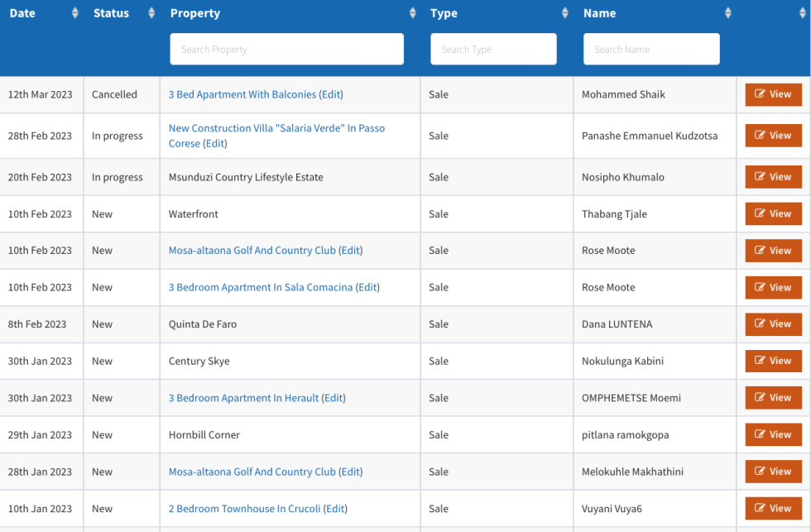View the Thabang Tjale Waterfront enquiry
The width and height of the screenshot is (811, 532).
[773, 213]
